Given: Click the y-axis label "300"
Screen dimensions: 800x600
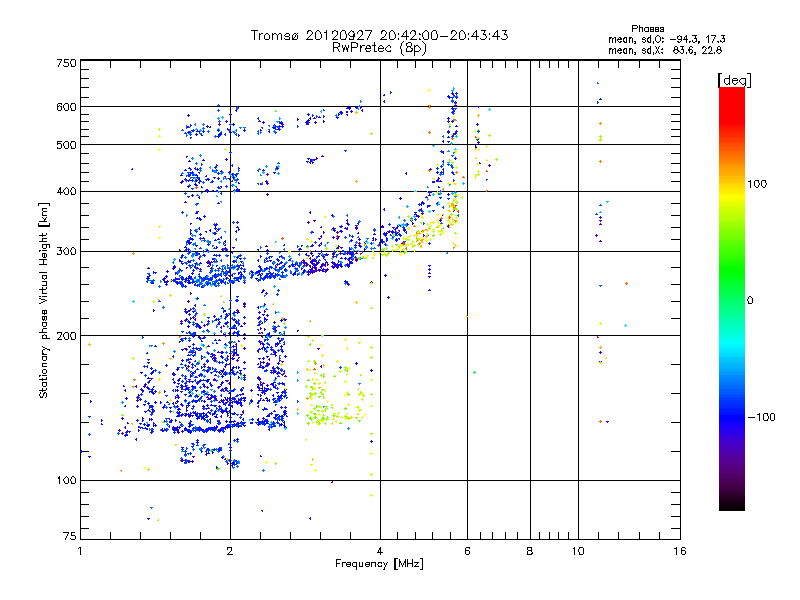Looking at the screenshot, I should pyautogui.click(x=66, y=252).
